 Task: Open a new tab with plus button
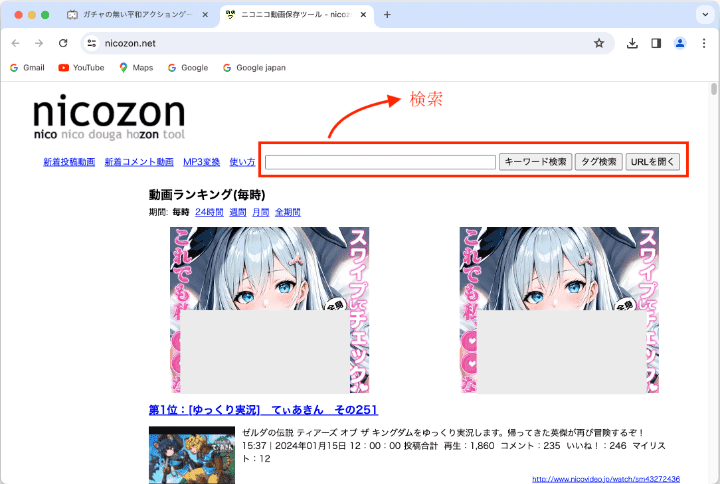(387, 15)
